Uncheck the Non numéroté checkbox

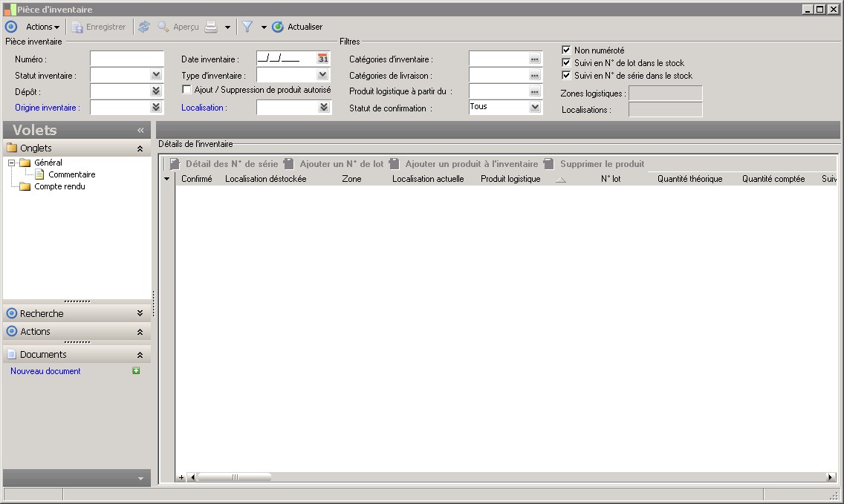566,50
